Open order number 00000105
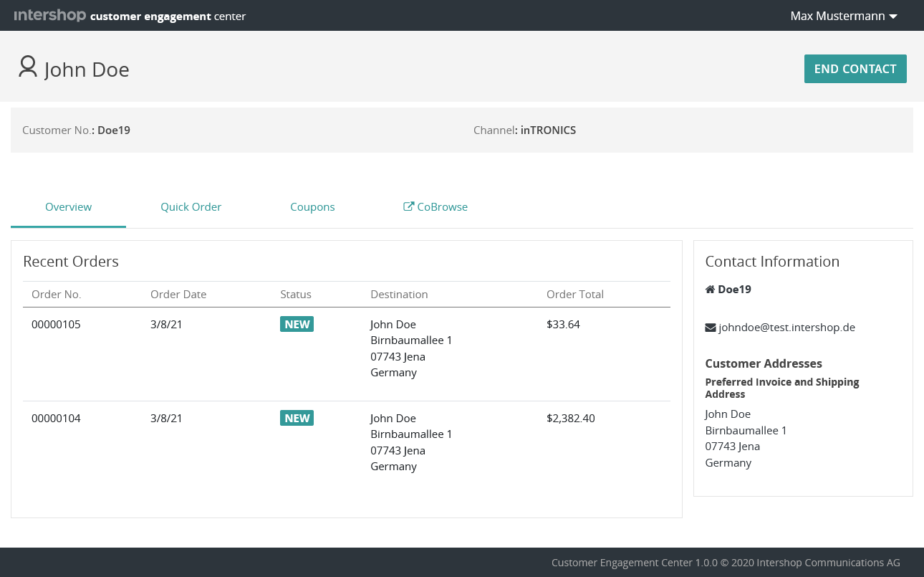924x577 pixels. [x=56, y=324]
